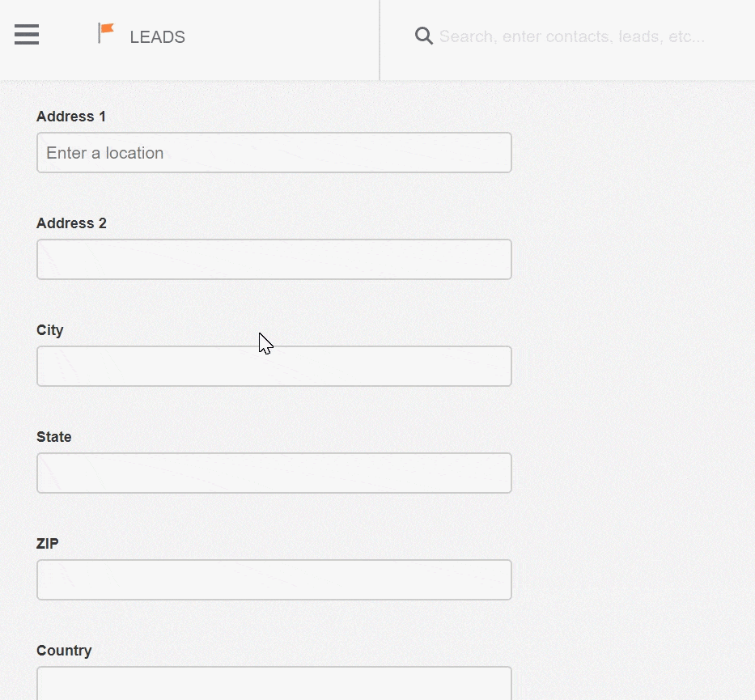
Task: Click the magnifying glass search icon
Action: click(x=424, y=36)
